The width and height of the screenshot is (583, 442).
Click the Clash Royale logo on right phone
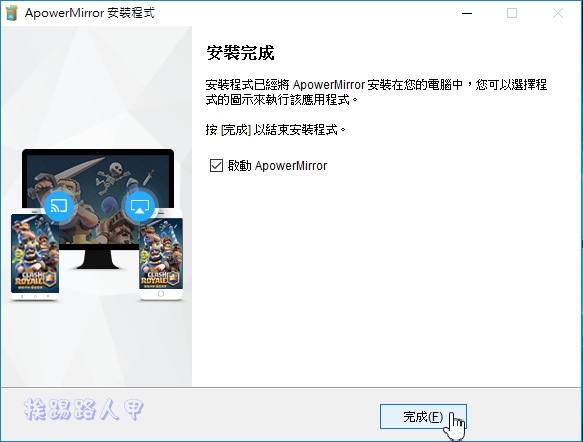[x=160, y=278]
